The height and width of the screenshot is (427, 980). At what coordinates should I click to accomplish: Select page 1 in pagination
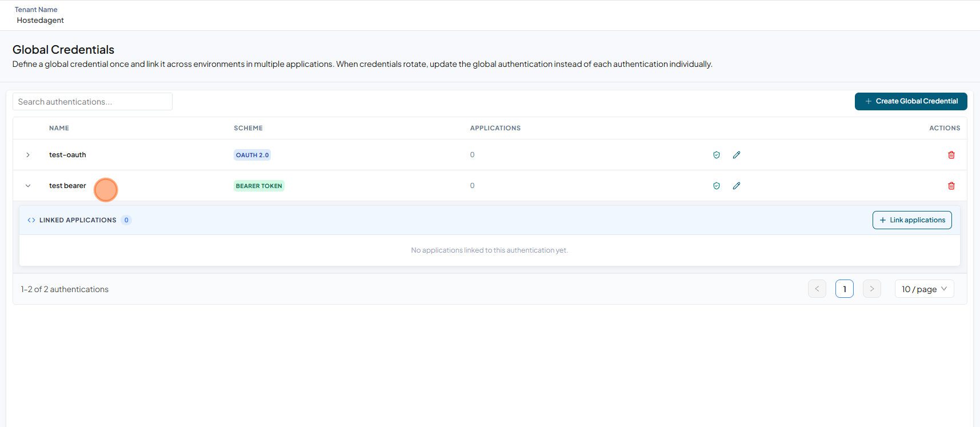845,289
